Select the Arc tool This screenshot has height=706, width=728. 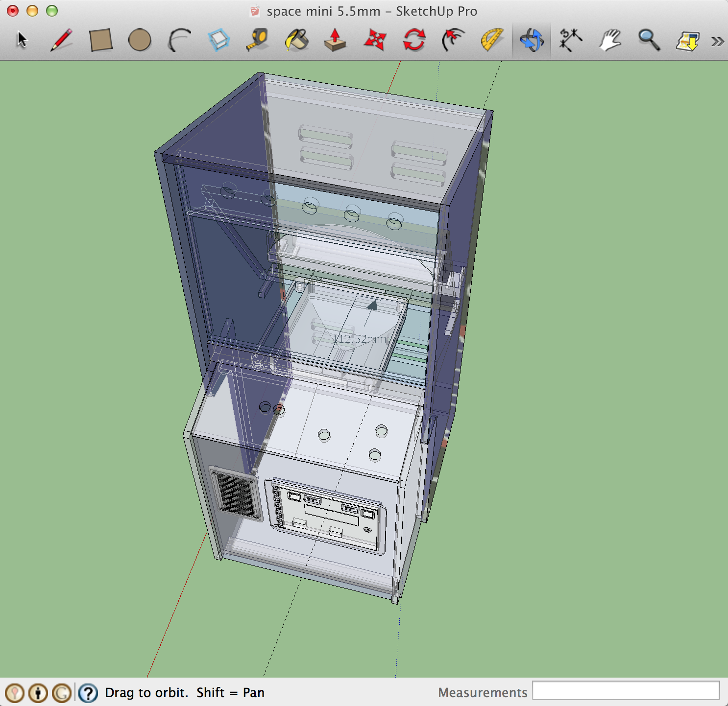pos(179,40)
